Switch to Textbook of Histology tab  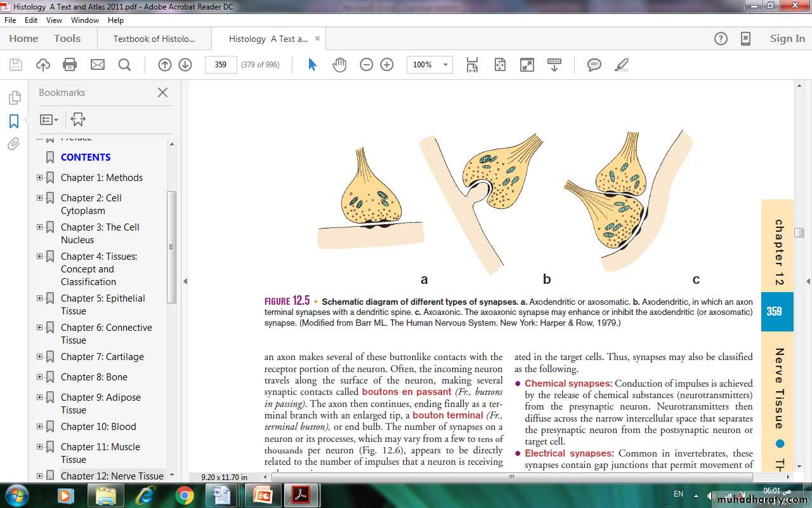tap(154, 39)
